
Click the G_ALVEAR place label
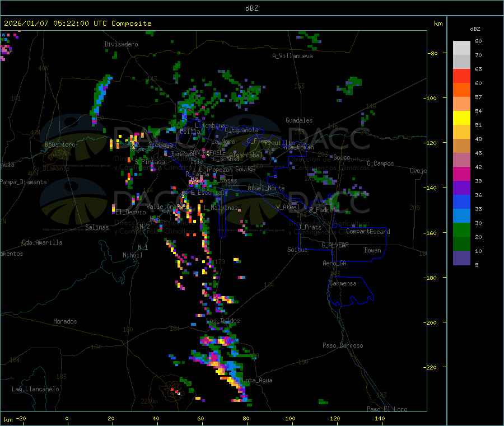335,245
